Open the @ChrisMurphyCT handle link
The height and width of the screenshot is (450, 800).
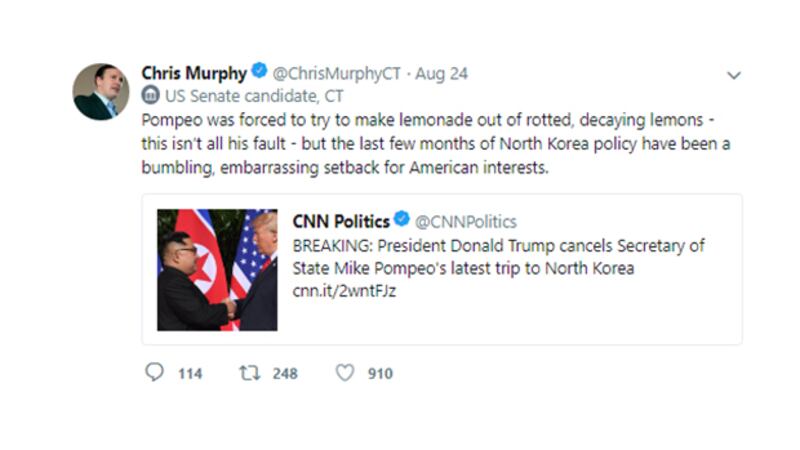click(337, 74)
